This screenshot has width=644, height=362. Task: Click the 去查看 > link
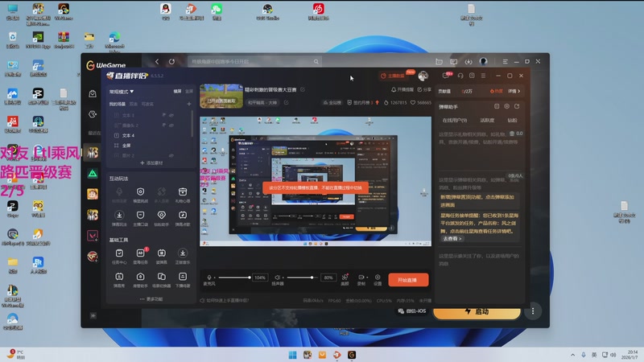[452, 238]
